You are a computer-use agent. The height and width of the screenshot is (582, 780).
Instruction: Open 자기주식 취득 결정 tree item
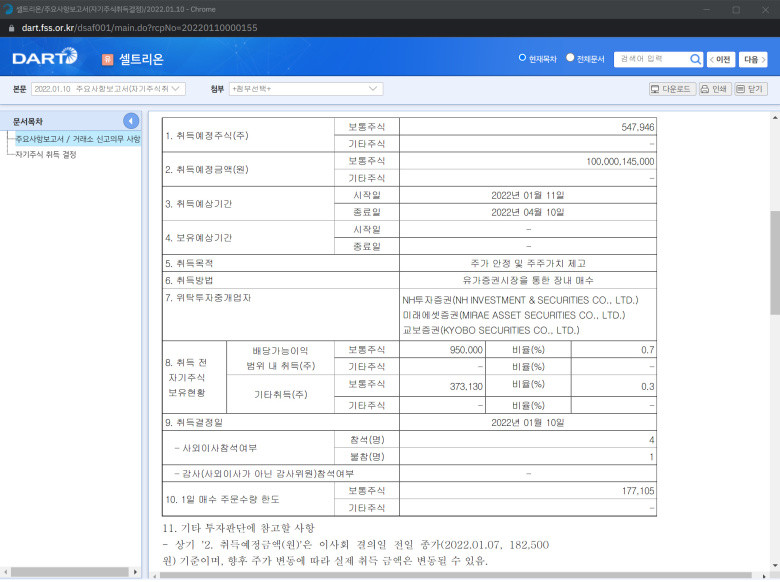[x=46, y=155]
